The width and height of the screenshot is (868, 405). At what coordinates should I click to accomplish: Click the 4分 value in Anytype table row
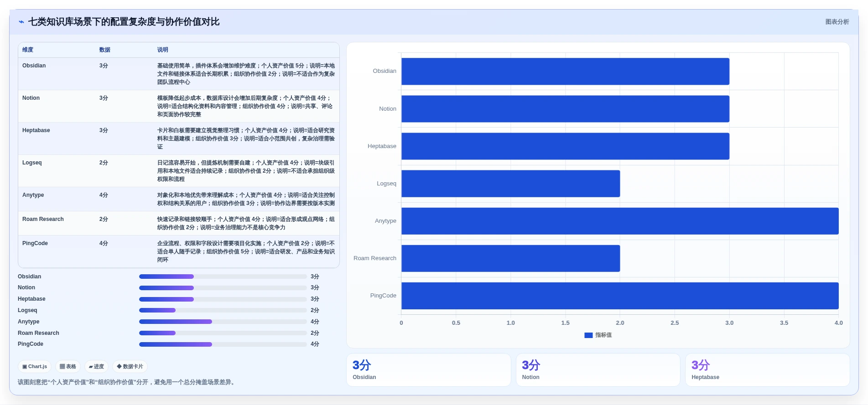pos(104,195)
